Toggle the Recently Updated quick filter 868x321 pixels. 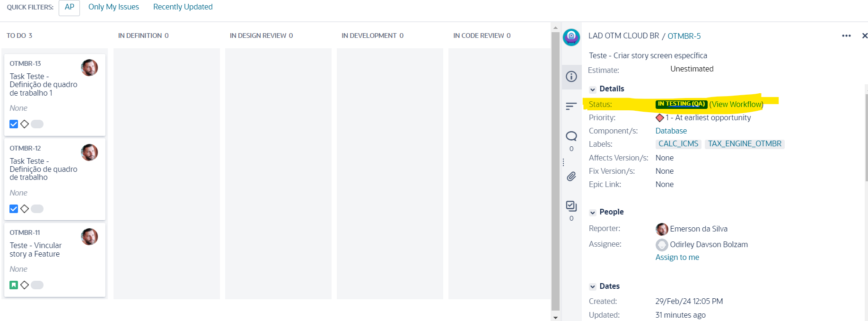pos(183,7)
